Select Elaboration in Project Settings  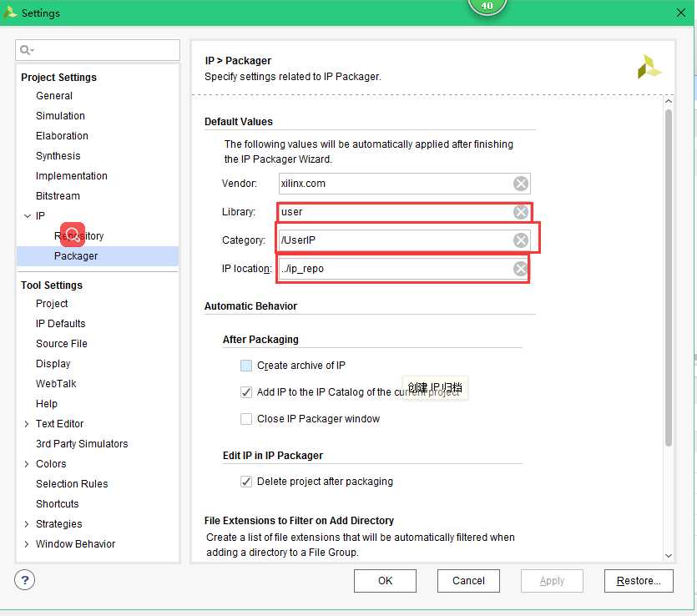pyautogui.click(x=62, y=135)
